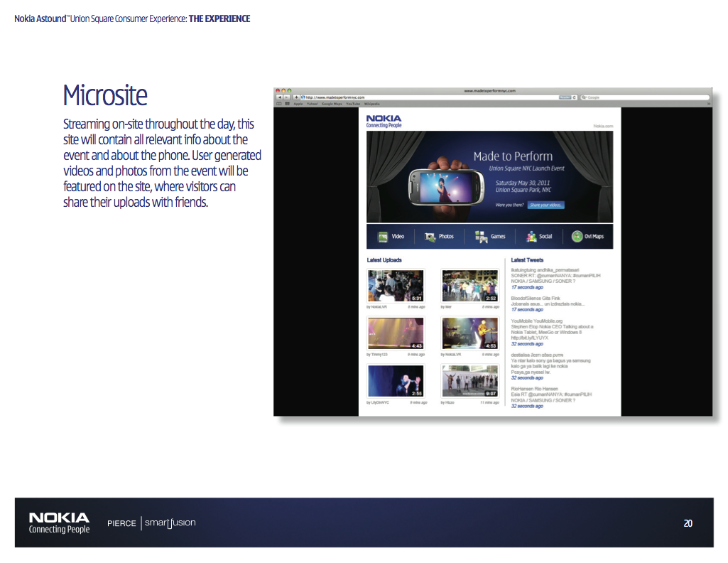The image size is (728, 563).
Task: Click the browser forward arrow button
Action: 286,97
